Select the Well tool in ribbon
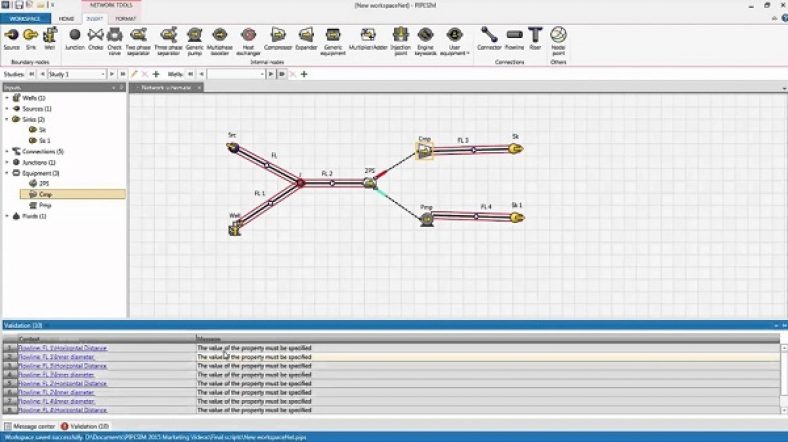The height and width of the screenshot is (442, 788). (49, 40)
